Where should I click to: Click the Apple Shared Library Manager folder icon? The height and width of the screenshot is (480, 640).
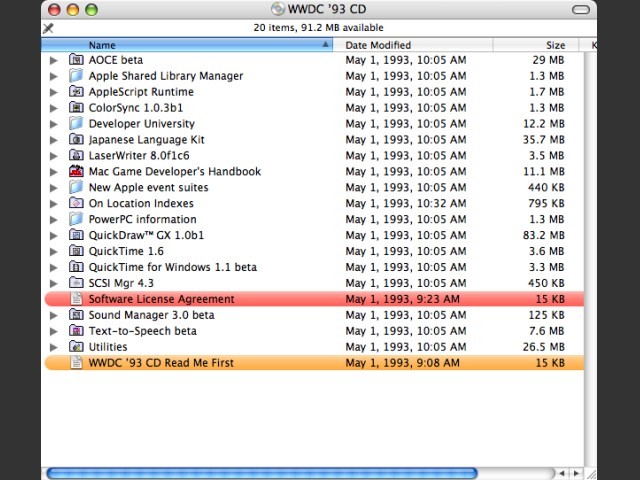[76, 76]
